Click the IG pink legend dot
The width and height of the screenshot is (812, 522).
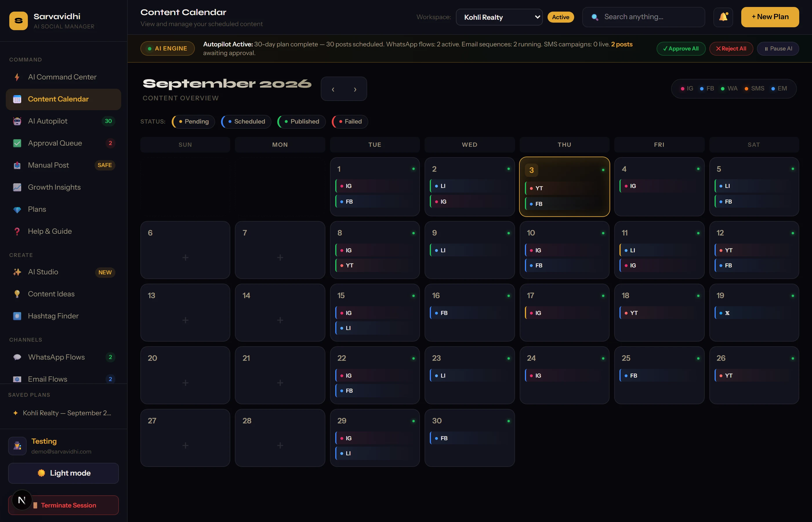click(x=683, y=89)
